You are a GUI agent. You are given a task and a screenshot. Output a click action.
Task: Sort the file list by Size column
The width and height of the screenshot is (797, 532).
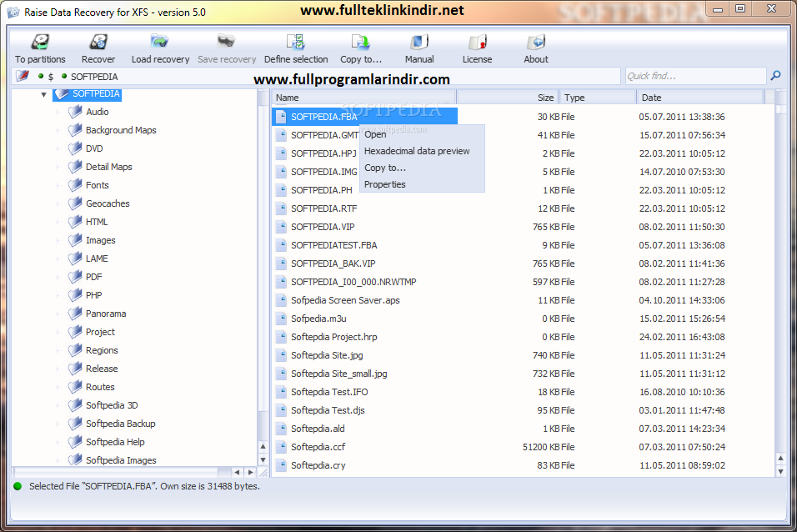click(x=509, y=98)
